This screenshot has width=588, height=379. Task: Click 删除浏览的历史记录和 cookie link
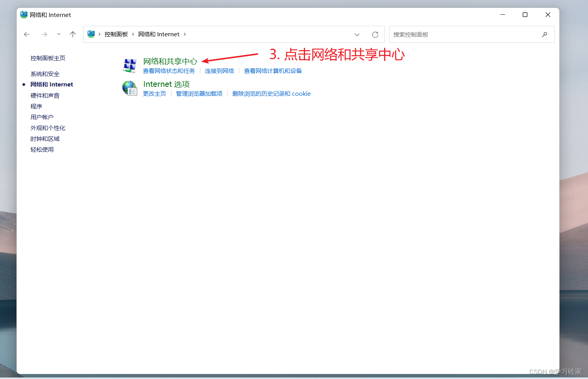coord(271,94)
